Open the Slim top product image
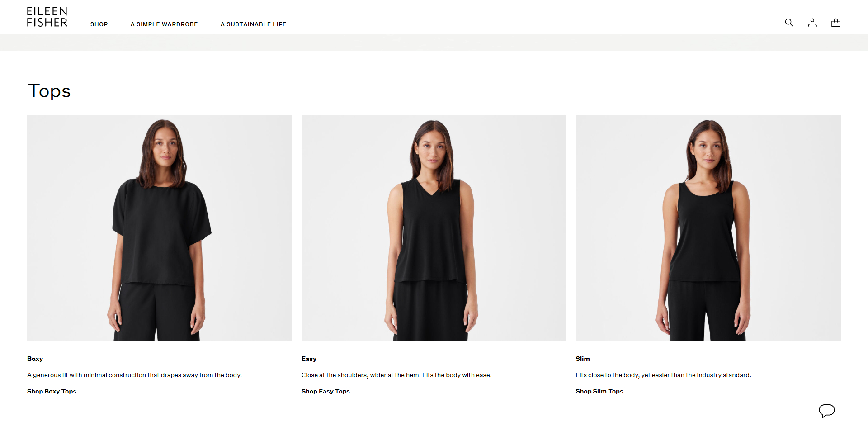The width and height of the screenshot is (868, 431). [x=708, y=227]
